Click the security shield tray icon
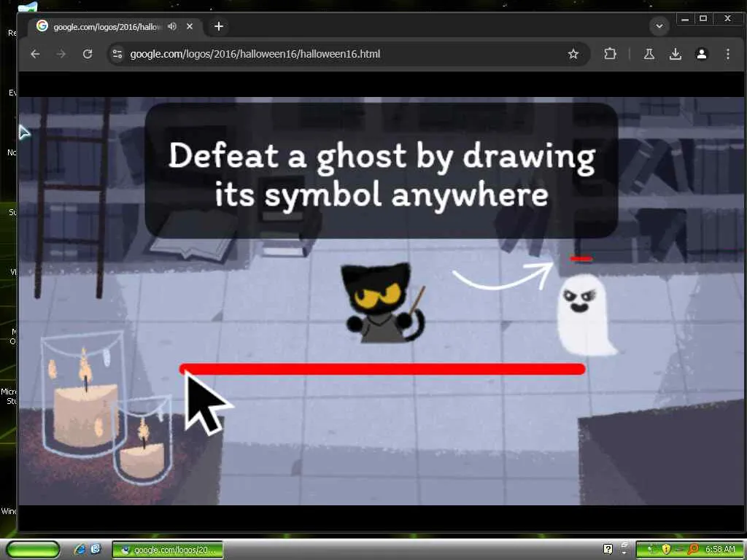Screen dimensions: 747x560 pyautogui.click(x=666, y=550)
